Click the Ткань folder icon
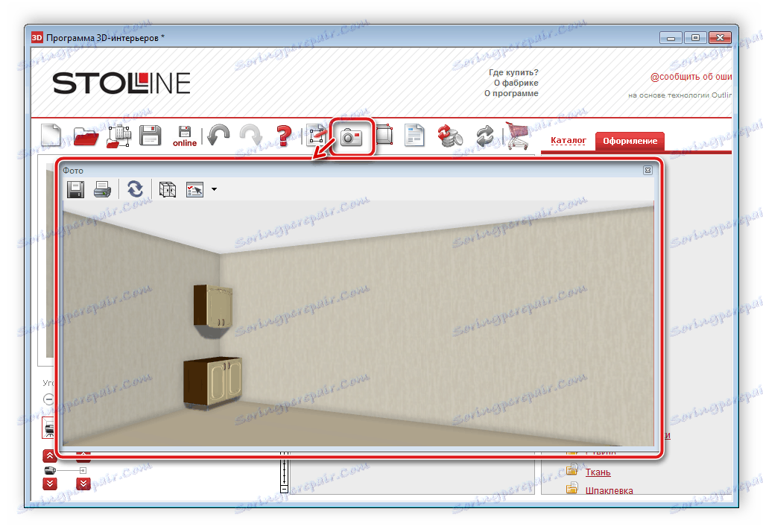 [x=572, y=469]
